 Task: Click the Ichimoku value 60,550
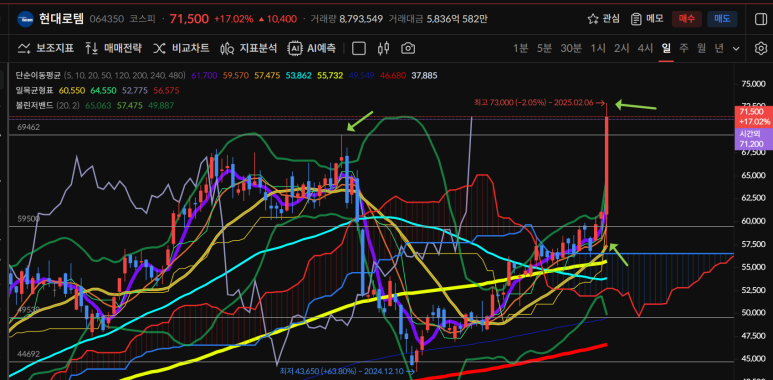coord(72,90)
